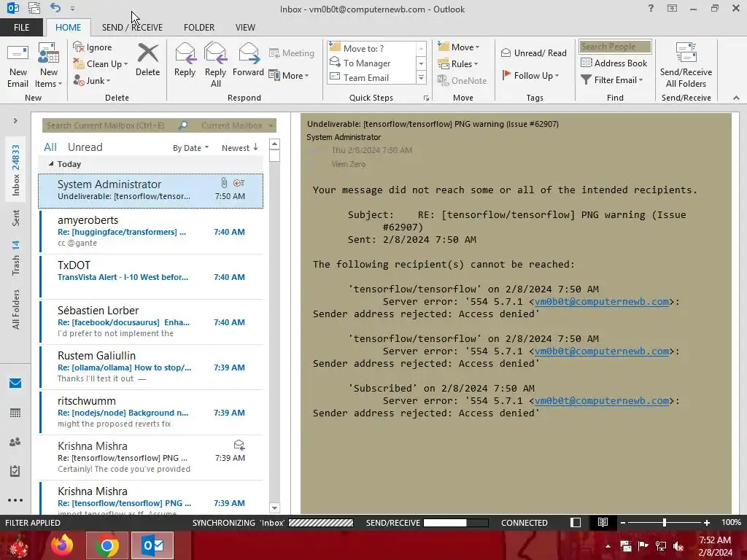Switch to Mail view icon
This screenshot has height=560, width=747.
15,384
